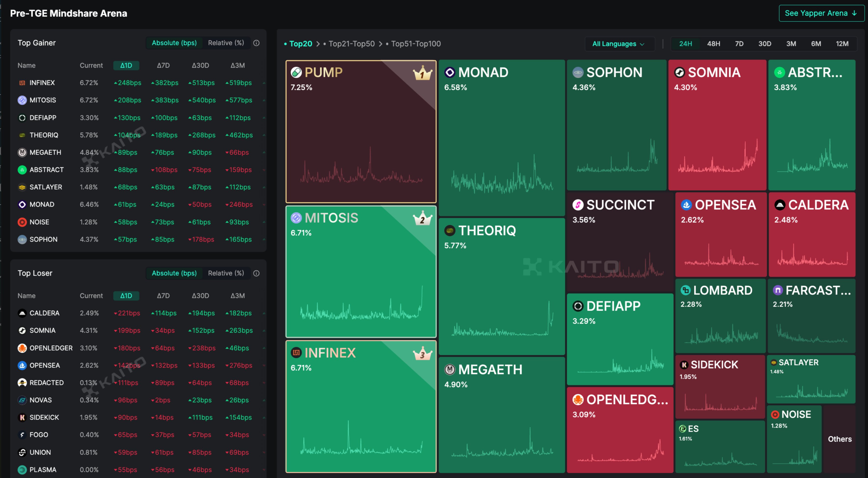
Task: Select the 12M time range
Action: [x=842, y=44]
